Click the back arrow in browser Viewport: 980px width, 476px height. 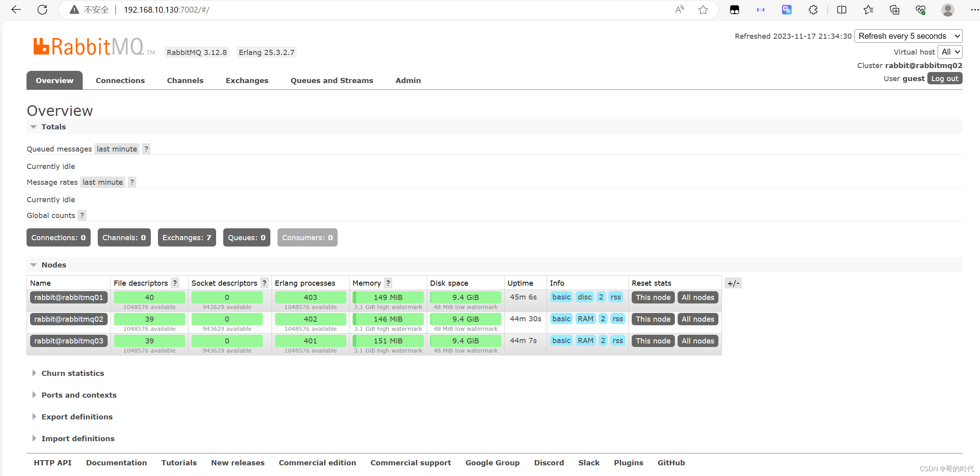click(x=16, y=9)
